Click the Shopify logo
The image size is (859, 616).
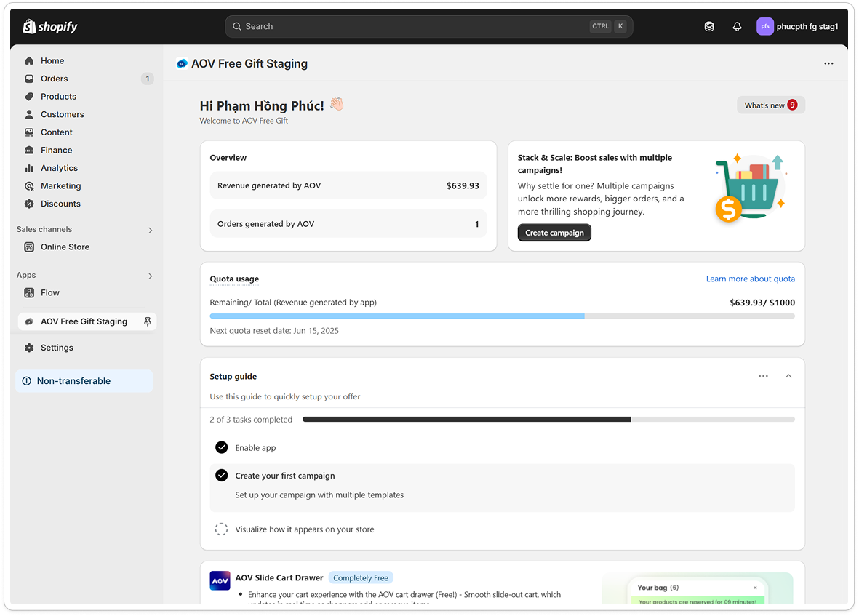pos(50,26)
